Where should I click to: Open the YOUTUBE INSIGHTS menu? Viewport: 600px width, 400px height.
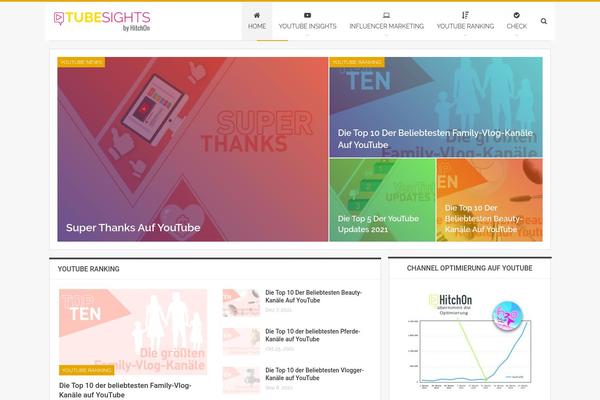[x=307, y=26]
